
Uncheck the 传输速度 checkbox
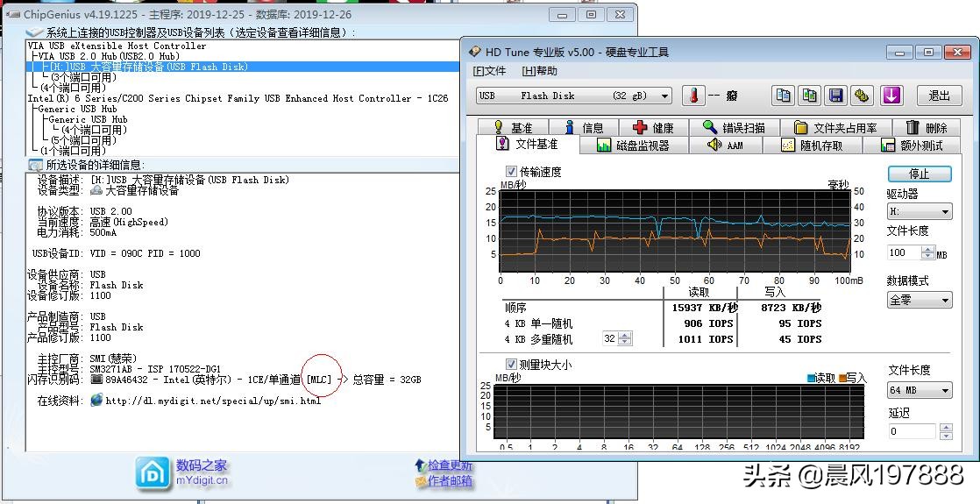(x=511, y=172)
